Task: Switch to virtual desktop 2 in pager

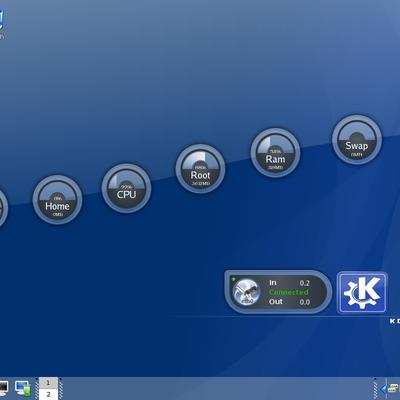Action: click(x=48, y=394)
